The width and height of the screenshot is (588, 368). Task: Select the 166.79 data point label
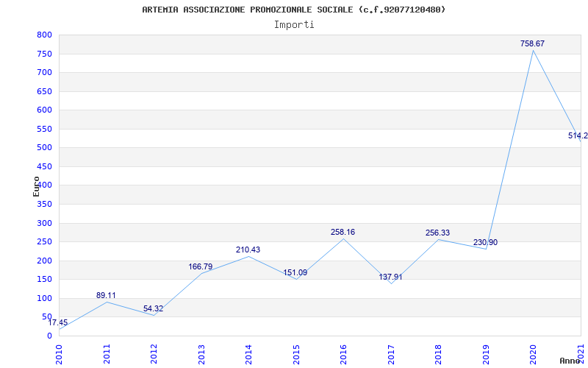201,266
